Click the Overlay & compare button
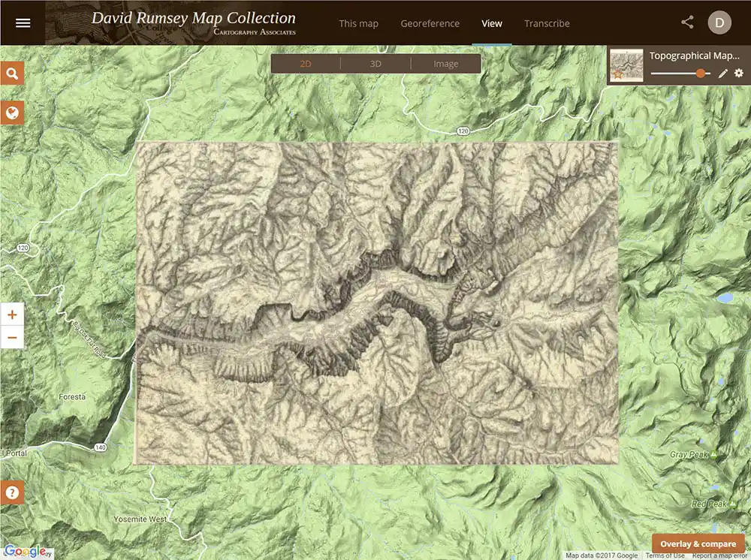Screen dimensions: 751x560 tap(698, 543)
